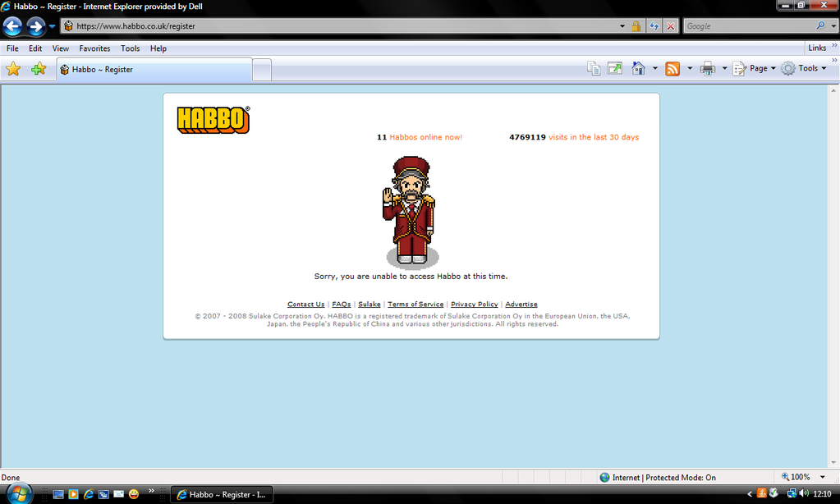The height and width of the screenshot is (504, 840).
Task: Open the View menu
Action: [61, 48]
